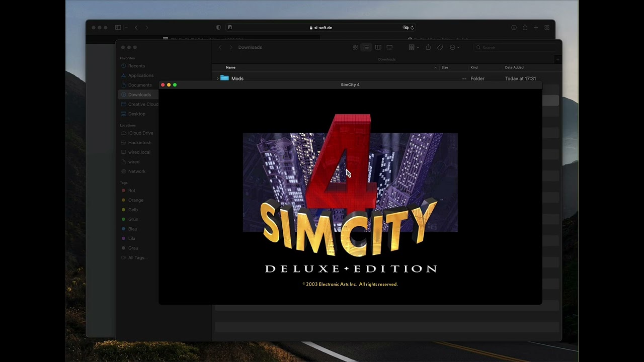
Task: Go back in the Finder window
Action: coord(220,47)
